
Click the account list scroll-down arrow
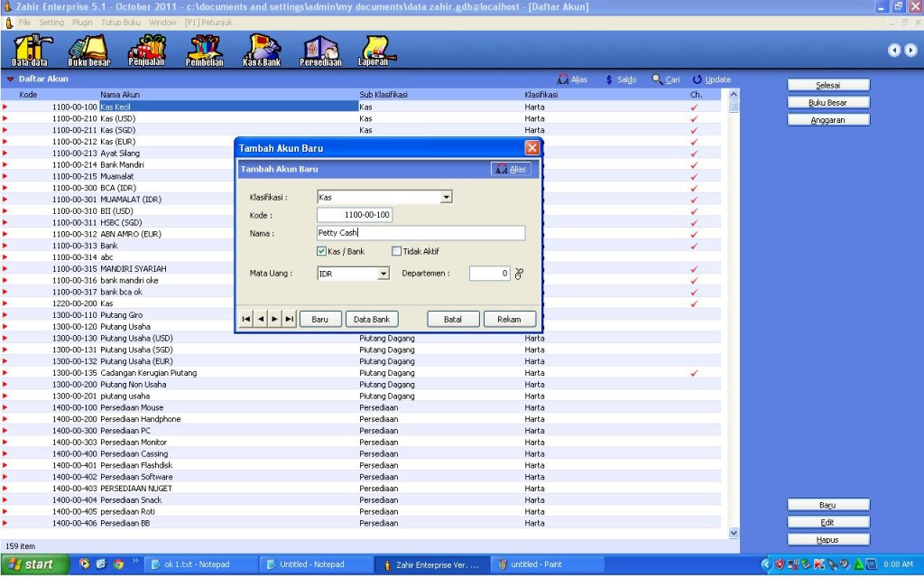tap(734, 533)
